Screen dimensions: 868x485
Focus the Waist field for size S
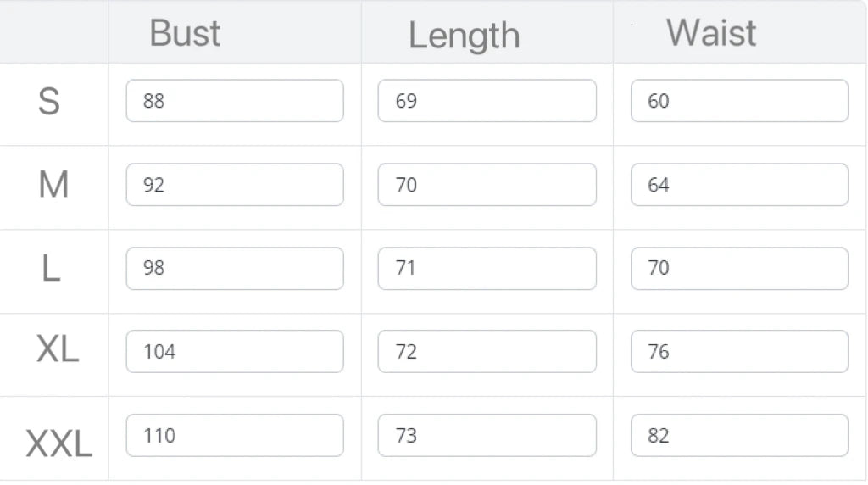739,101
